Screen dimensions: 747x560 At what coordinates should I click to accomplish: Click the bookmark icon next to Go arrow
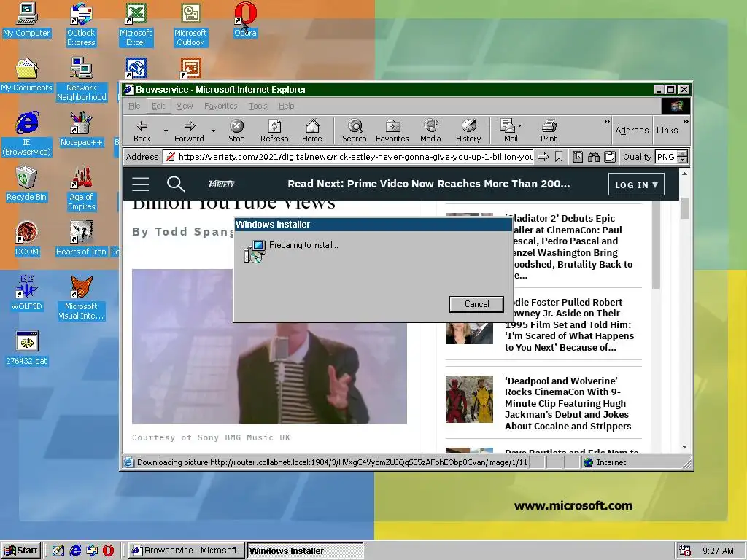559,157
